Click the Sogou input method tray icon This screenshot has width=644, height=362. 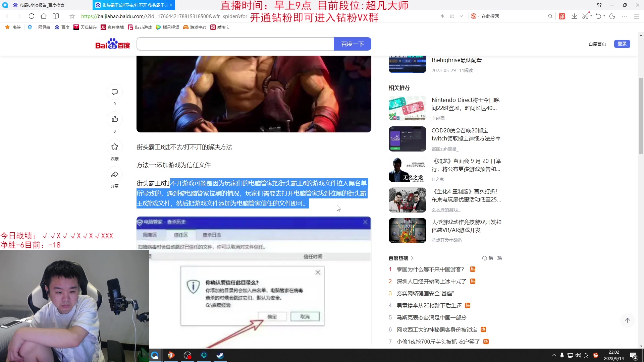[x=596, y=355]
